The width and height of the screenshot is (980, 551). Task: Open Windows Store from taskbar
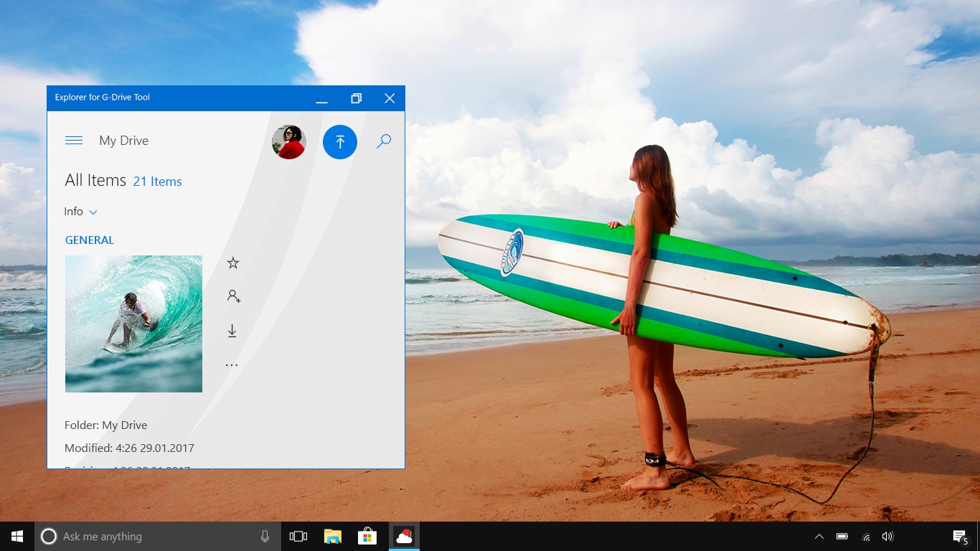367,536
